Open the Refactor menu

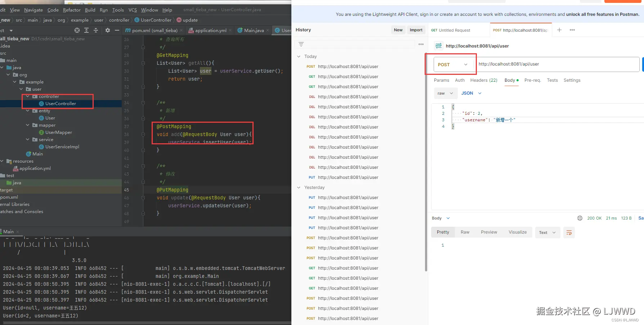click(x=72, y=10)
